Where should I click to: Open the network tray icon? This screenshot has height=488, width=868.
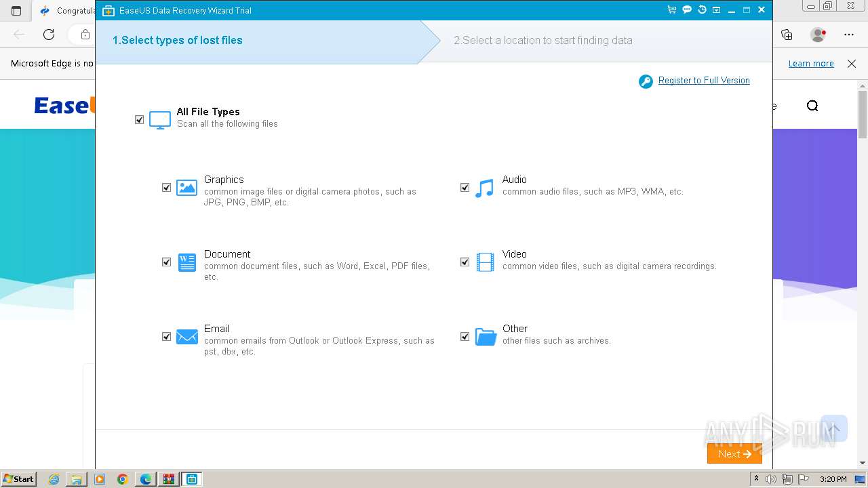pos(787,479)
